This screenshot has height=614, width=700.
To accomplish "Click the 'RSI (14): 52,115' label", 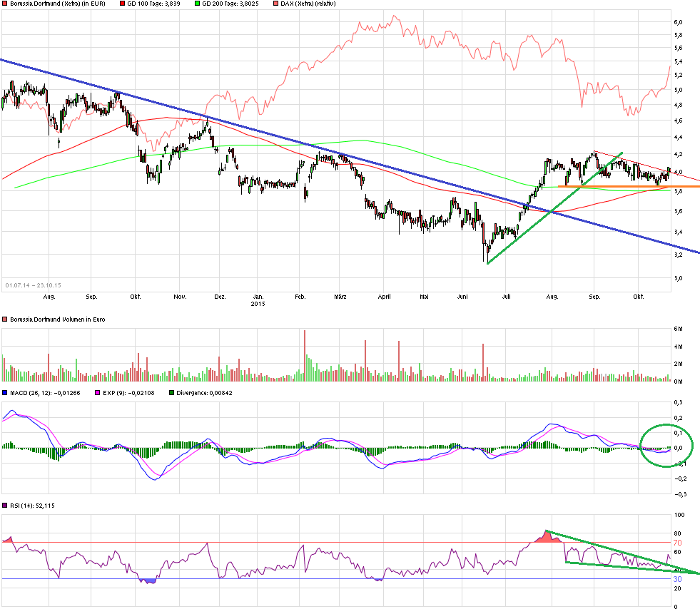I will (33, 506).
